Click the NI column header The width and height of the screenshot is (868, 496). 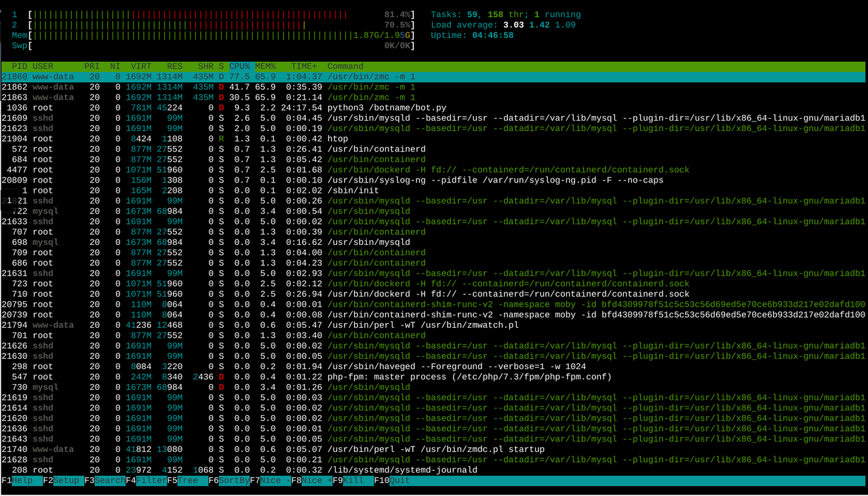pos(115,66)
